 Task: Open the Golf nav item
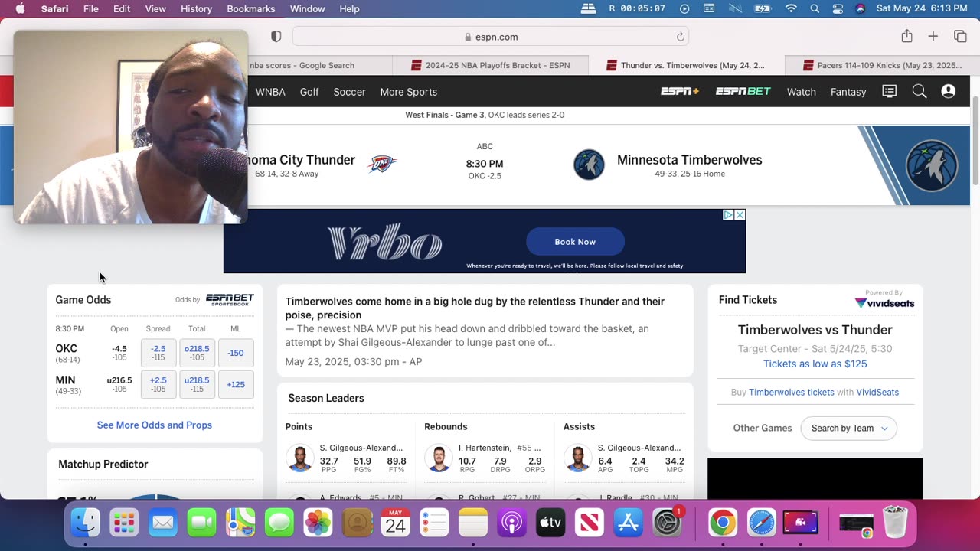(309, 92)
